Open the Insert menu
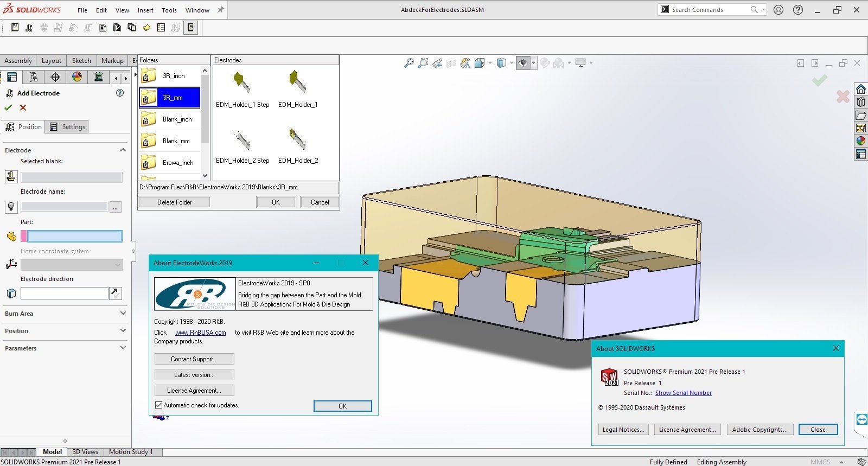This screenshot has height=466, width=868. [145, 10]
